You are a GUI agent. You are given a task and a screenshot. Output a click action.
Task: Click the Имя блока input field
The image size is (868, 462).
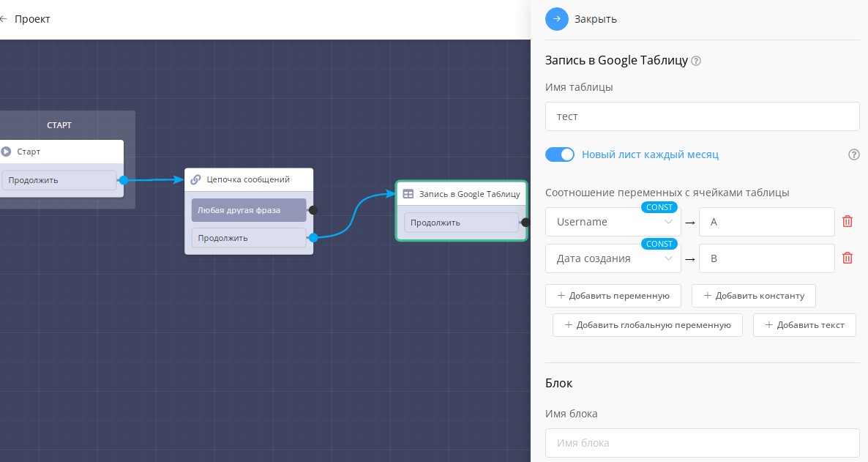click(x=702, y=443)
